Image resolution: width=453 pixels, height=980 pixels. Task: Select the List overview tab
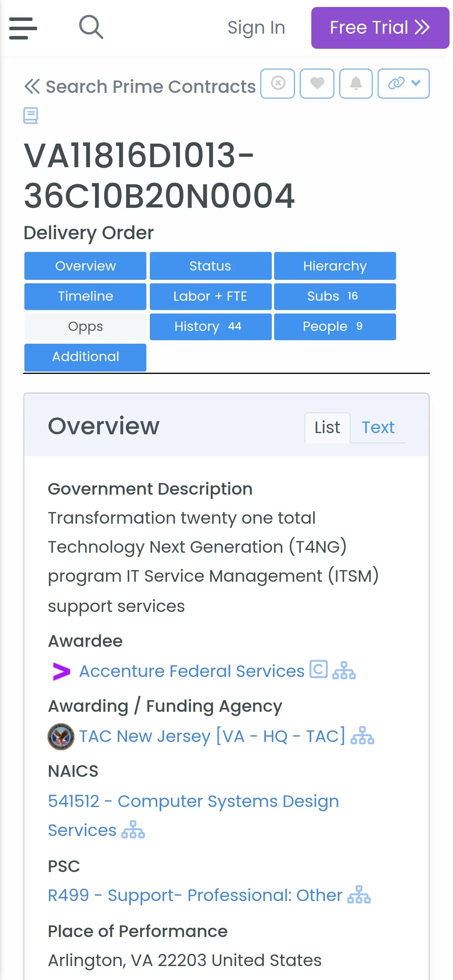click(x=327, y=428)
